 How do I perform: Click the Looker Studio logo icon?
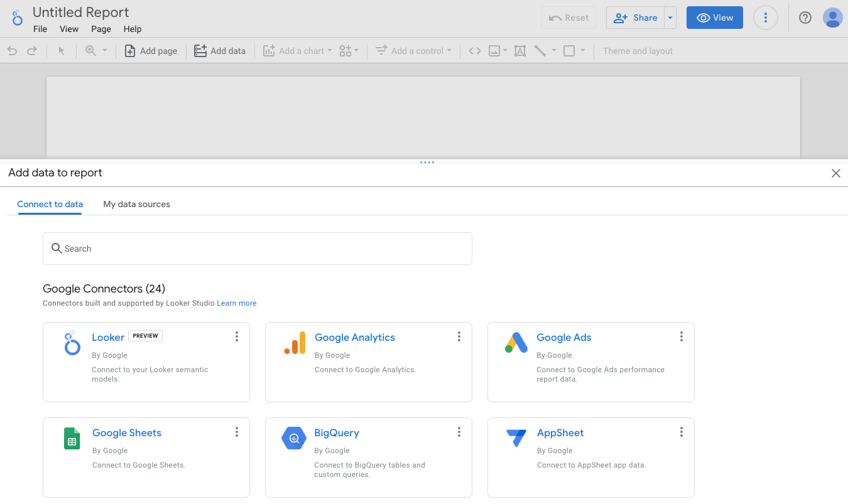tap(17, 18)
